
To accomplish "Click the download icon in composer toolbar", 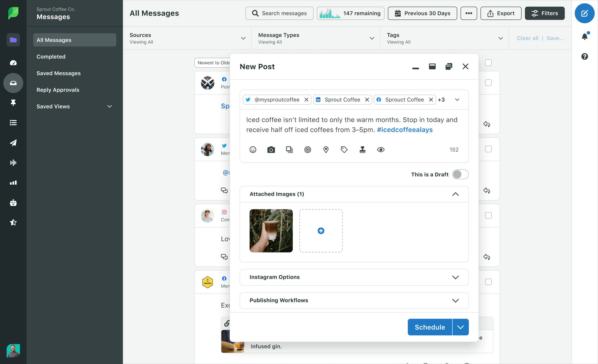I will pos(362,149).
